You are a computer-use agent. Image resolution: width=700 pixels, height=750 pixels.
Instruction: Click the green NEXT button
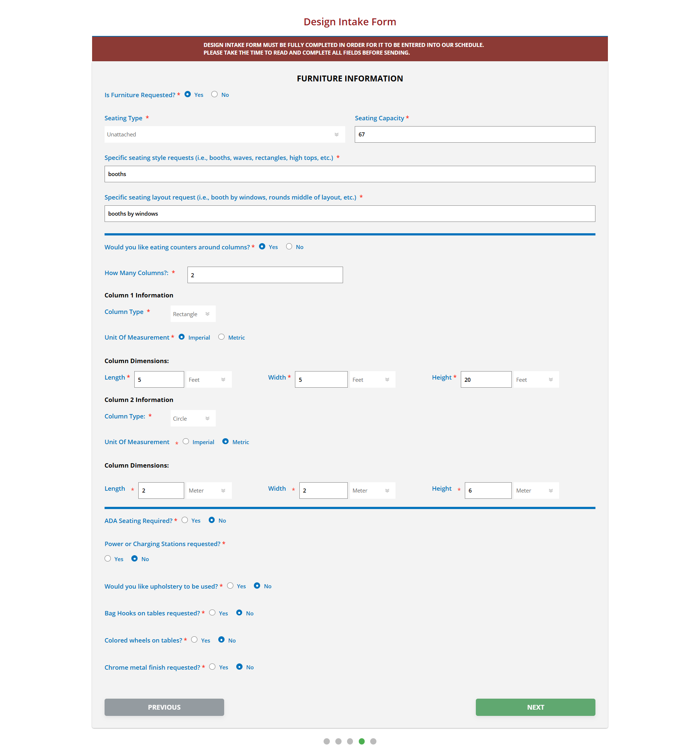[535, 707]
